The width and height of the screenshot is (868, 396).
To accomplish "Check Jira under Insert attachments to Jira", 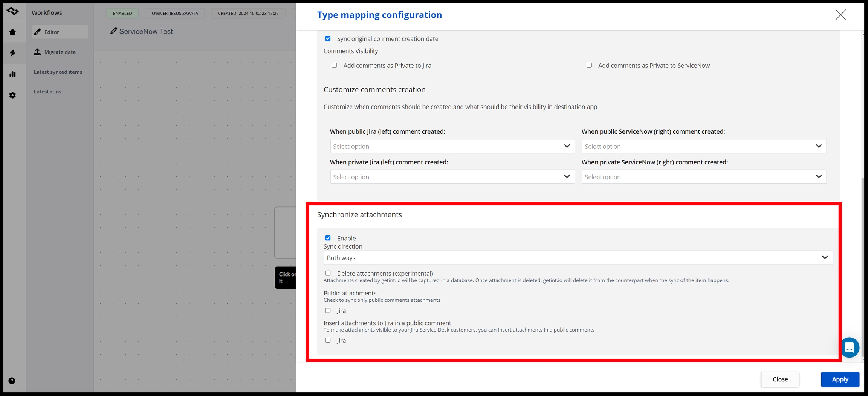I will coord(328,340).
